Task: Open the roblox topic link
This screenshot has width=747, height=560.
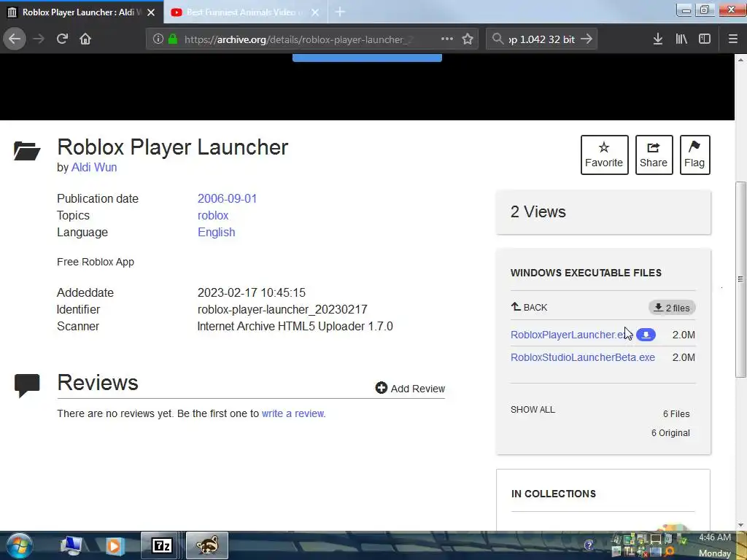Action: point(213,215)
